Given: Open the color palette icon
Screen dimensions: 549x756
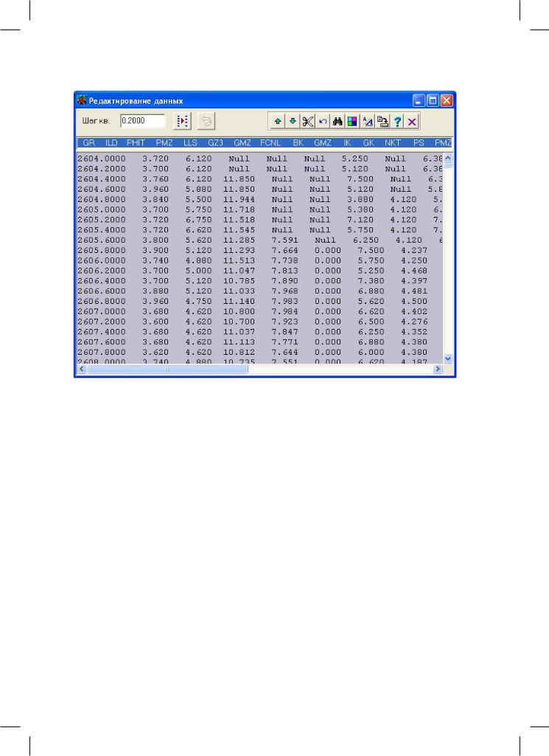Looking at the screenshot, I should (352, 122).
